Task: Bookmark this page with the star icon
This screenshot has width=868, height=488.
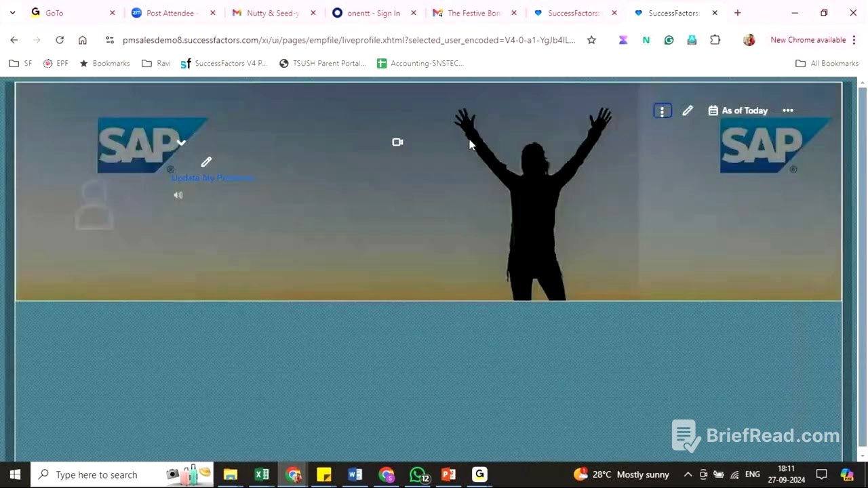Action: click(591, 40)
